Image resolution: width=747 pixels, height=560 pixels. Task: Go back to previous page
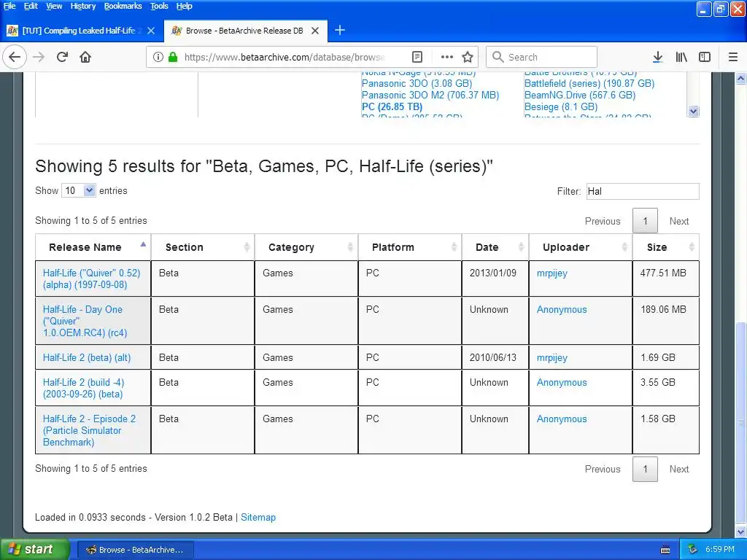(15, 57)
